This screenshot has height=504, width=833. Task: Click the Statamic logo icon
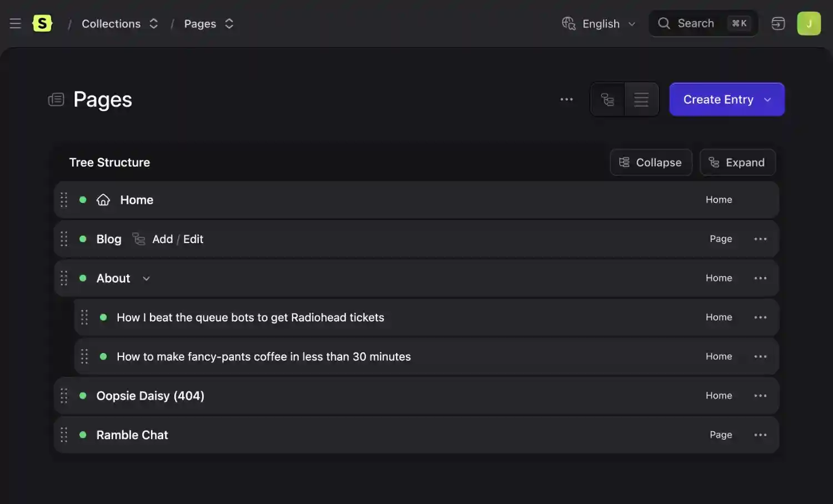click(x=42, y=23)
